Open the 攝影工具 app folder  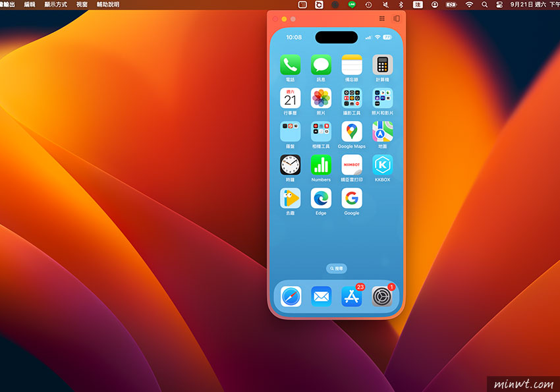point(352,98)
